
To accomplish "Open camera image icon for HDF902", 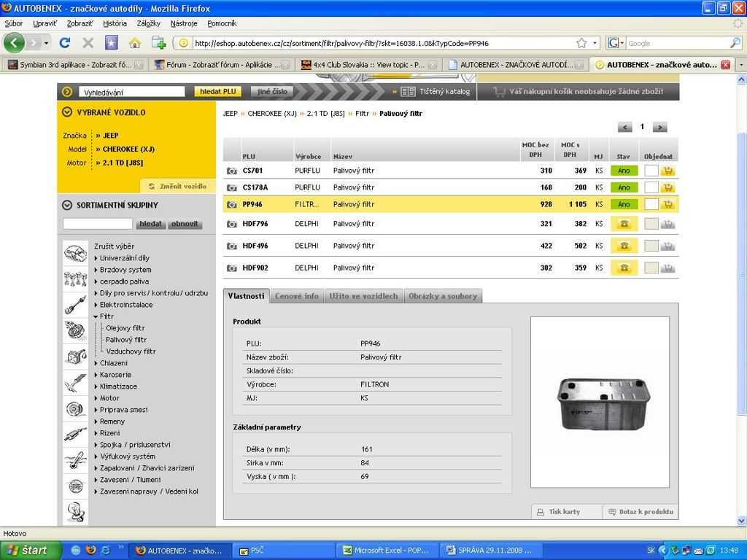I will [231, 268].
